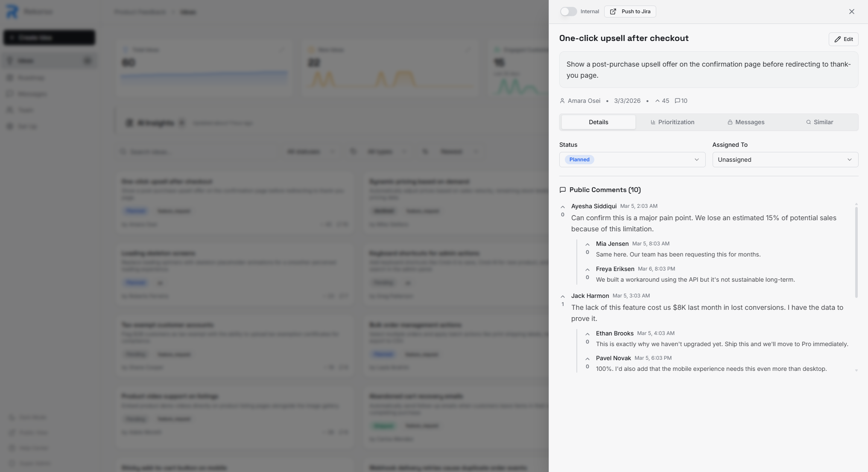Click the Public Comments speech bubble icon
The image size is (868, 472).
point(563,190)
